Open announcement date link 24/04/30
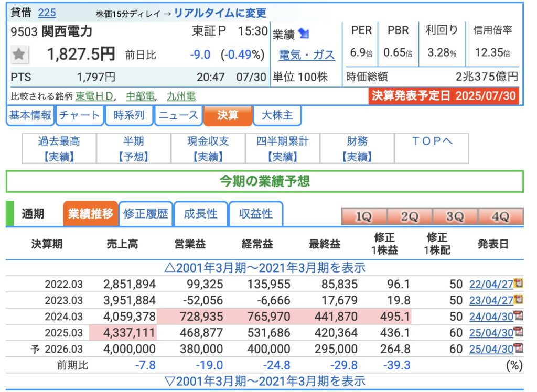This screenshot has height=392, width=537. [x=491, y=317]
